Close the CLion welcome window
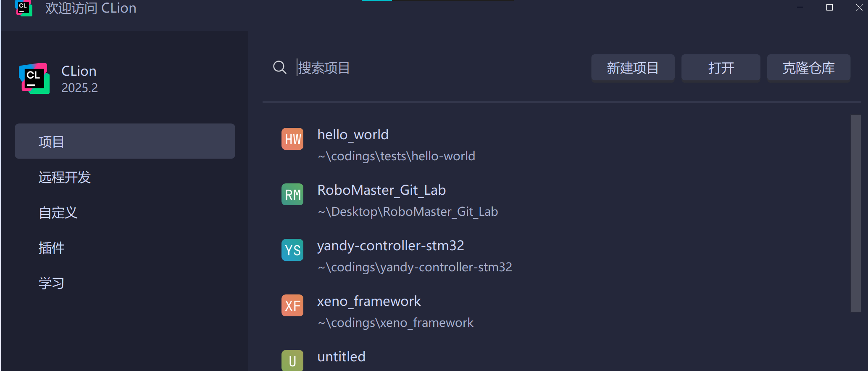868x371 pixels. 859,8
